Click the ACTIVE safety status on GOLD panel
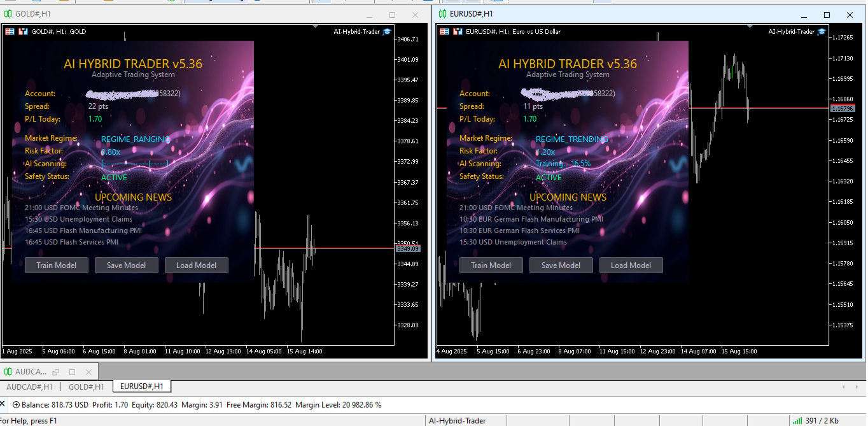 coord(114,178)
